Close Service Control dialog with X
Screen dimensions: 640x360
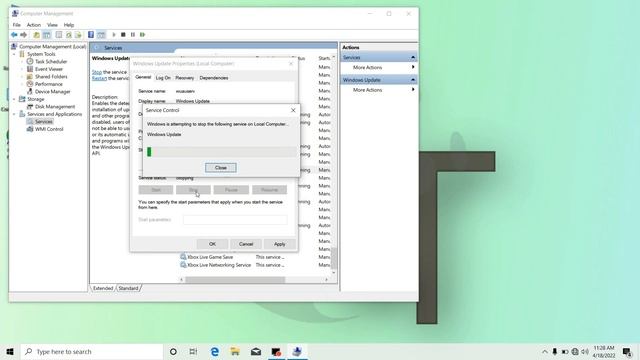(x=293, y=110)
